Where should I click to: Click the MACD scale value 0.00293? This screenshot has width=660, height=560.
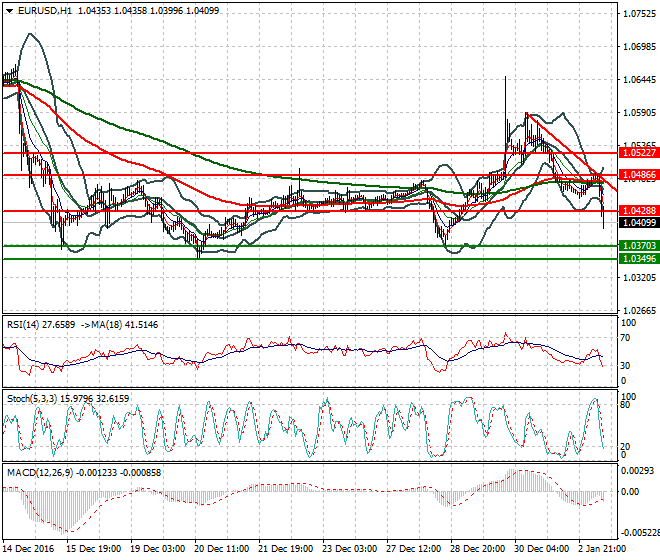(x=638, y=471)
